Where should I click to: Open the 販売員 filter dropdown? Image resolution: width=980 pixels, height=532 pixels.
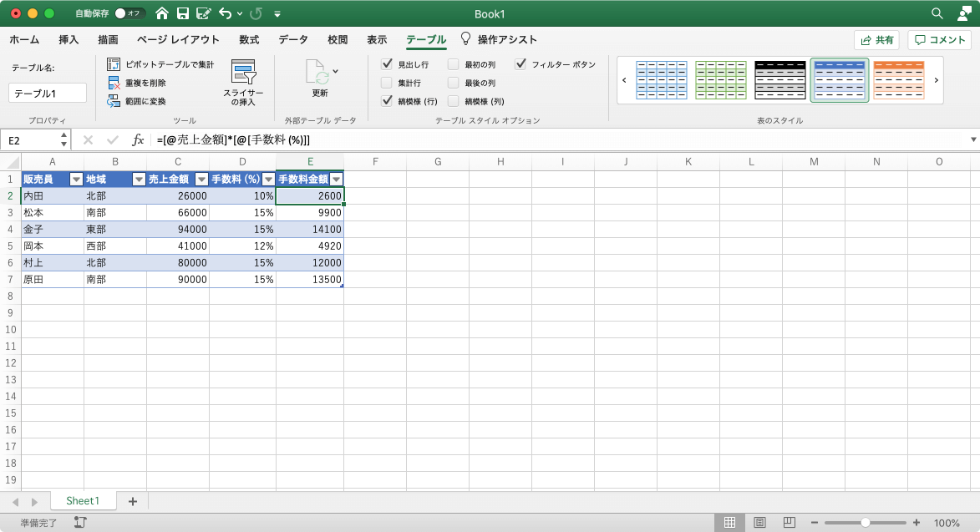[76, 180]
